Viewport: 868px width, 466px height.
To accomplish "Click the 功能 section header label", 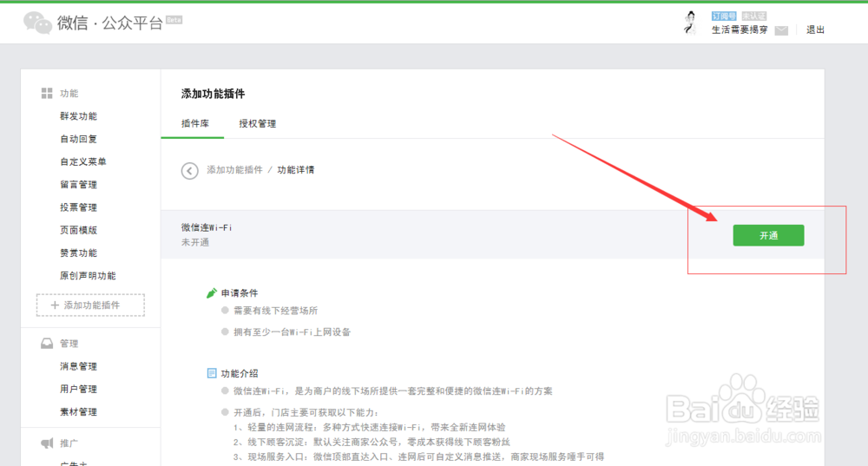I will [x=69, y=94].
